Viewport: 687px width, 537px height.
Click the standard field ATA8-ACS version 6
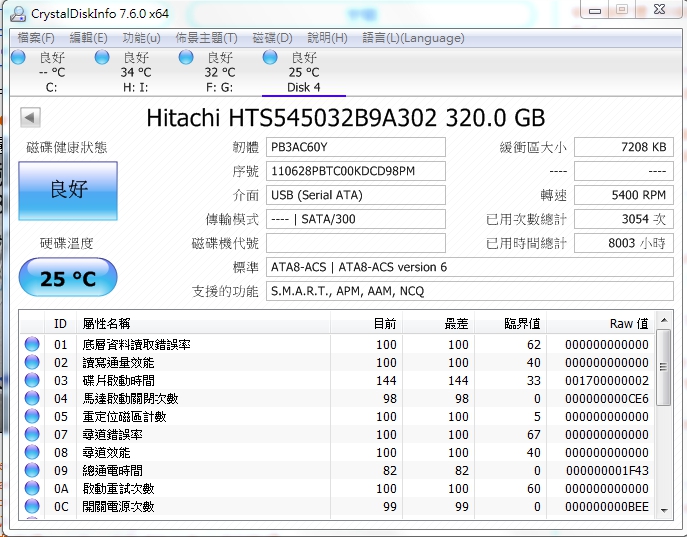(470, 267)
